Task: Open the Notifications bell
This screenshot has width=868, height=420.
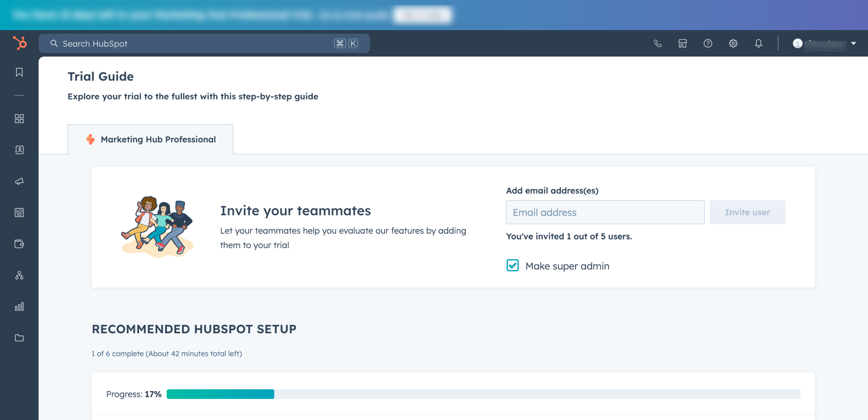Action: (758, 43)
